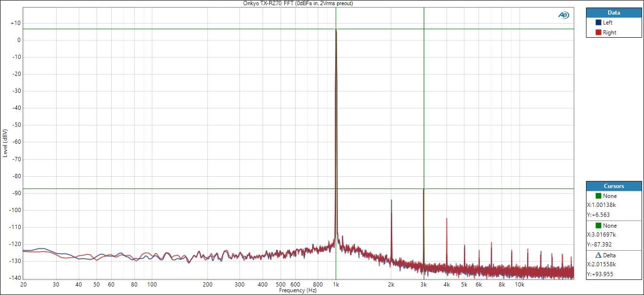Click the Frequency (Hz) axis label
644x295 pixels.
(x=298, y=291)
